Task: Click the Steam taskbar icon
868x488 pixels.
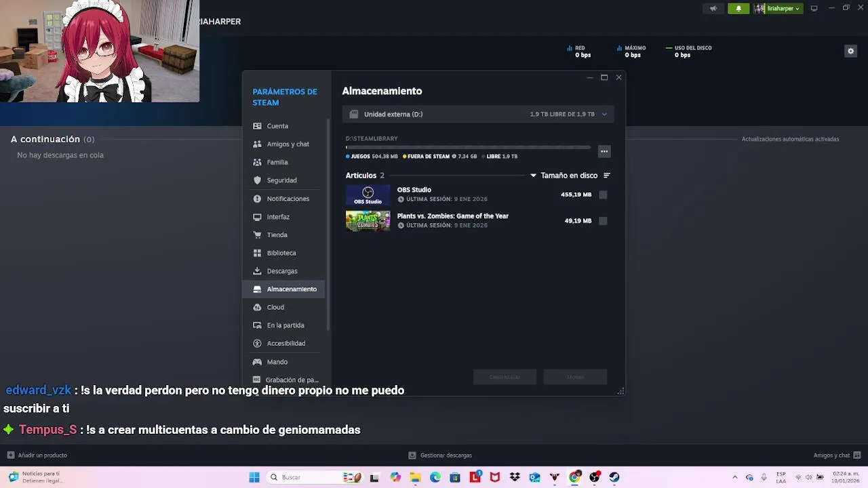Action: [x=614, y=477]
